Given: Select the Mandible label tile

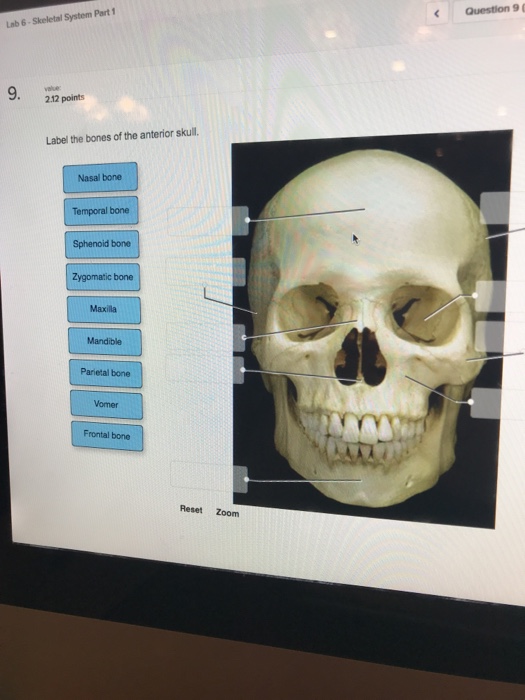Looking at the screenshot, I should [104, 342].
